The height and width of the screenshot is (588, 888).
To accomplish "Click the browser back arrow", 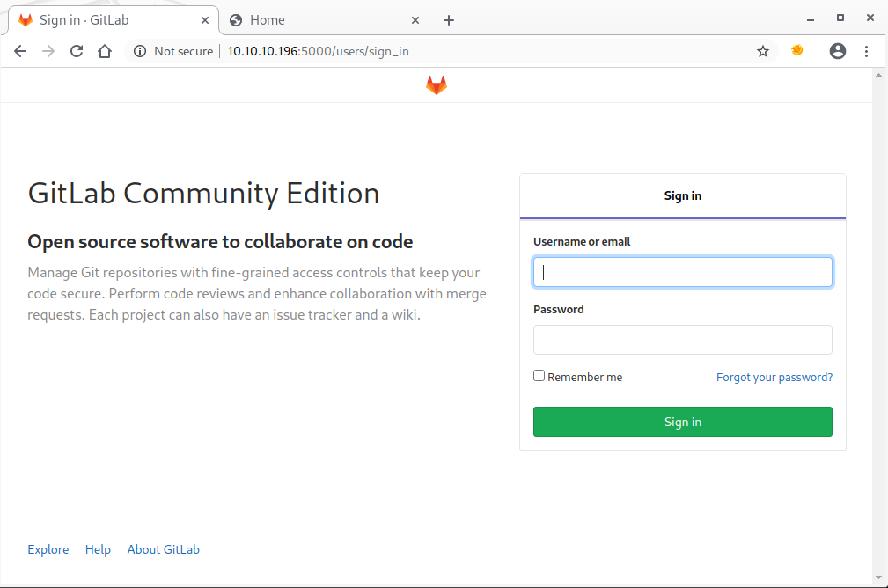I will pos(20,51).
